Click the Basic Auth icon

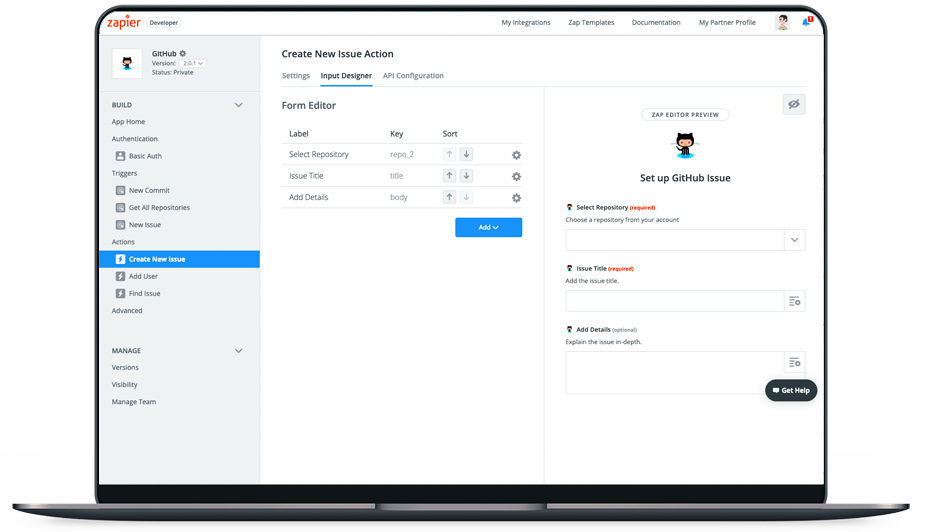point(121,156)
